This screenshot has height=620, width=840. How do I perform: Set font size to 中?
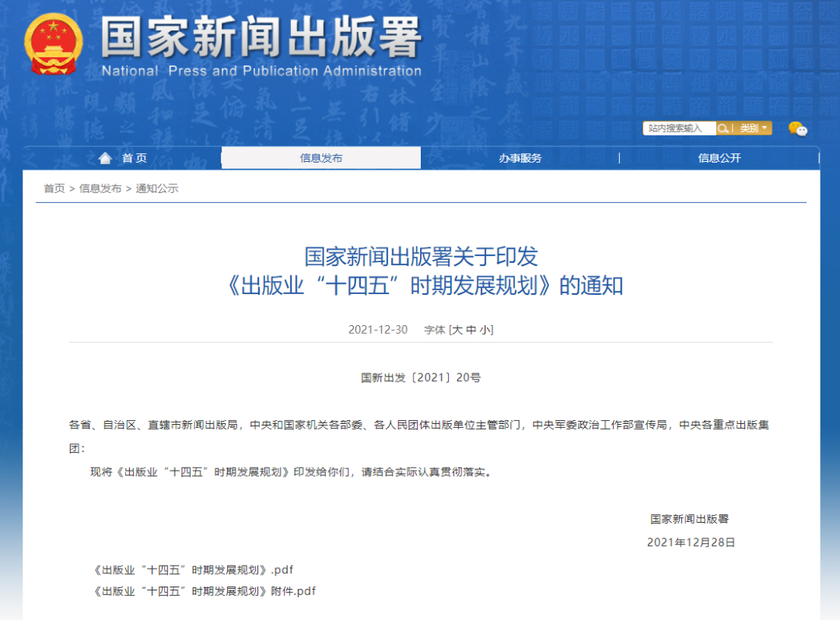tap(471, 330)
